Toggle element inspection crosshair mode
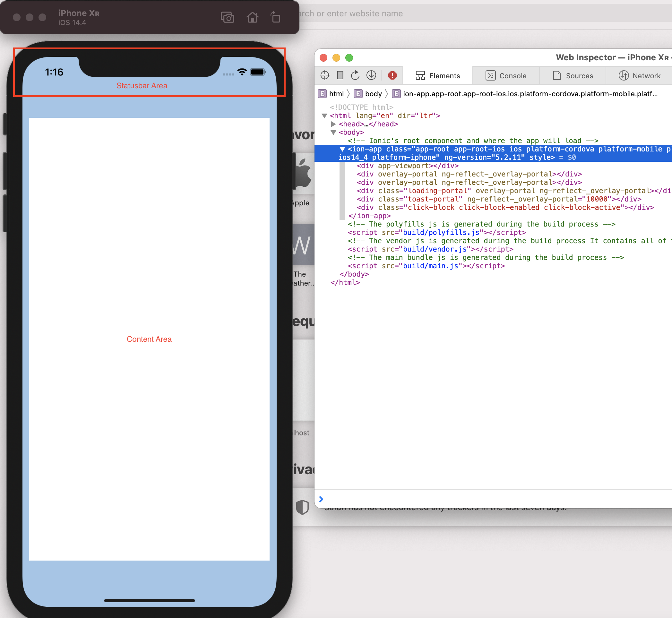672x618 pixels. pyautogui.click(x=324, y=75)
